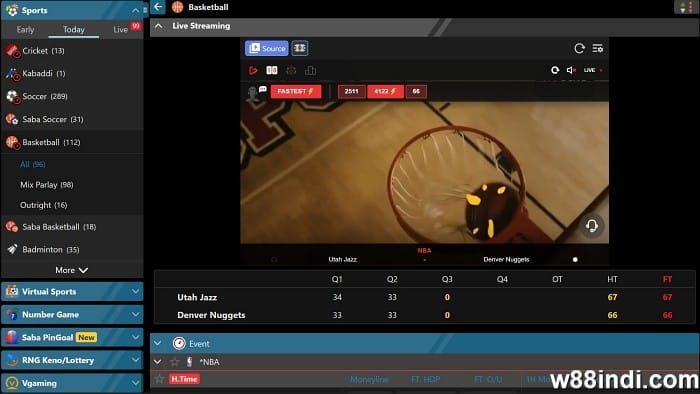Favorite the *NBA league with star
This screenshot has height=394, width=700.
[x=175, y=362]
